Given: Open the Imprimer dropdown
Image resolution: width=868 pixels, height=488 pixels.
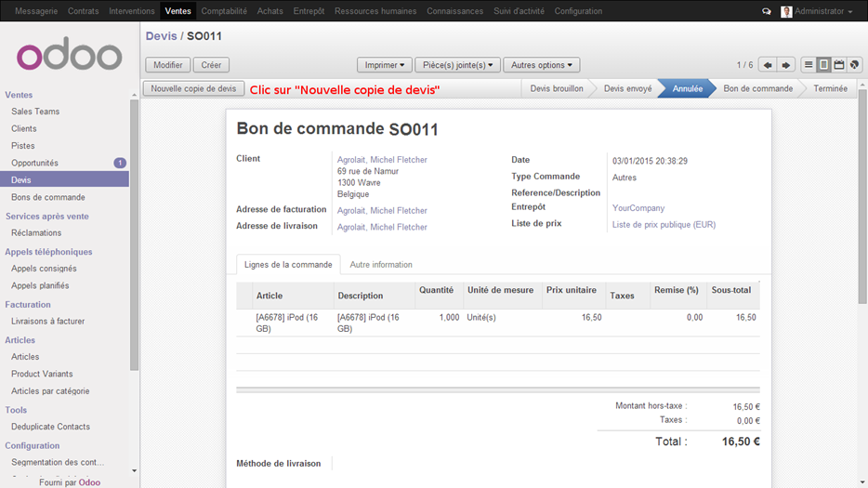Looking at the screenshot, I should (x=385, y=65).
